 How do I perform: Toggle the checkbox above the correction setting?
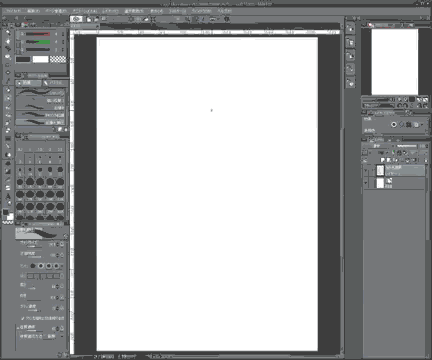coord(23,318)
